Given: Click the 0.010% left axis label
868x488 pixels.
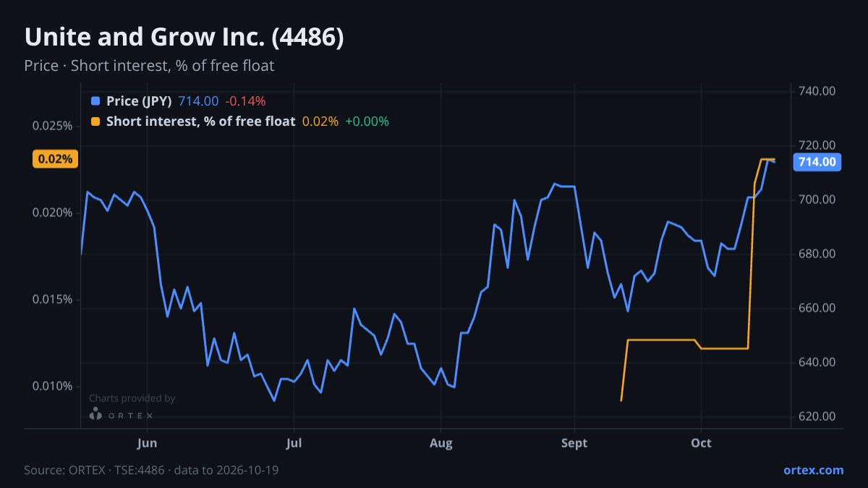Looking at the screenshot, I should click(x=52, y=386).
